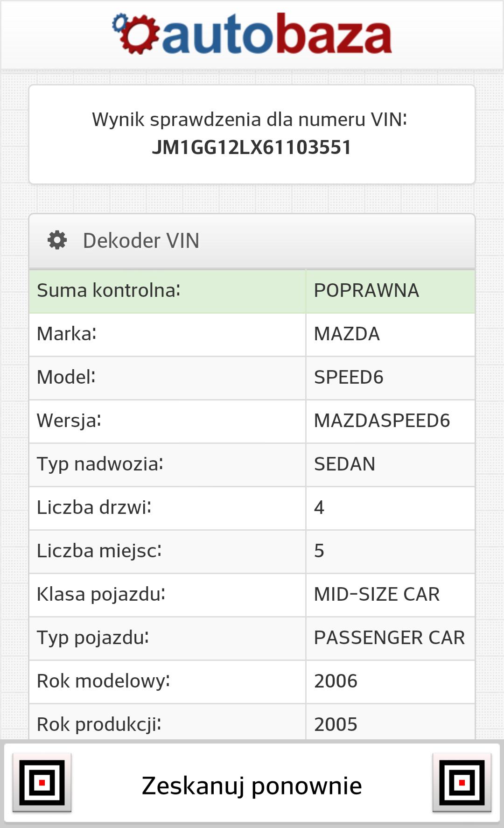This screenshot has width=504, height=828.
Task: Open the autobaza homepage via the logo
Action: [252, 34]
